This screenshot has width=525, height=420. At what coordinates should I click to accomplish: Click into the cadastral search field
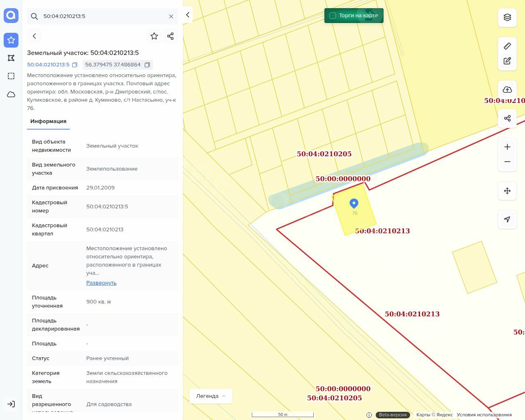click(x=103, y=16)
